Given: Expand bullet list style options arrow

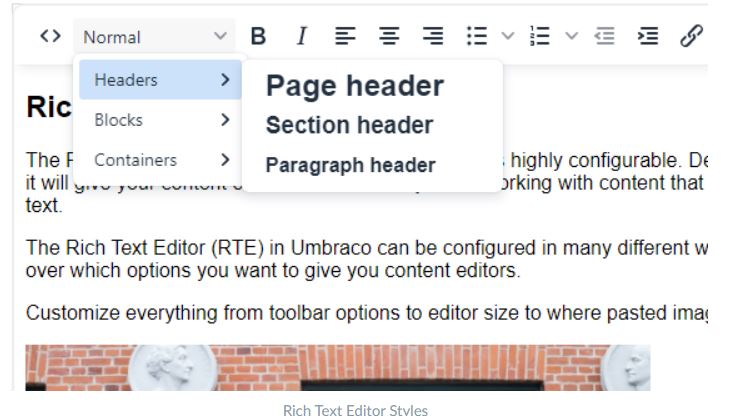Looking at the screenshot, I should [508, 36].
